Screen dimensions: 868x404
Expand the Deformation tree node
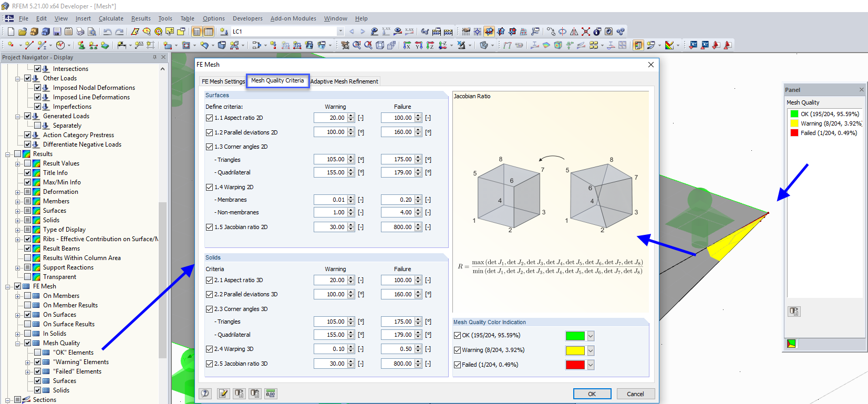[17, 192]
